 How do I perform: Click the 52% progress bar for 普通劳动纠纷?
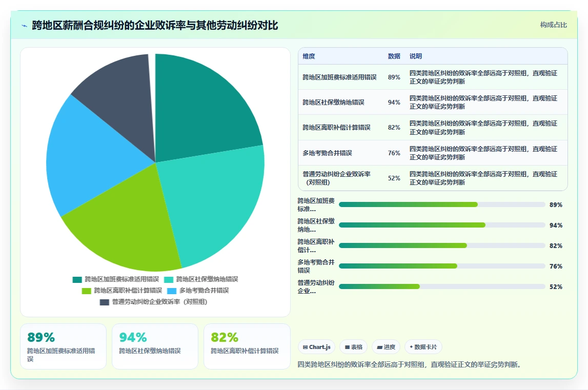[442, 286]
